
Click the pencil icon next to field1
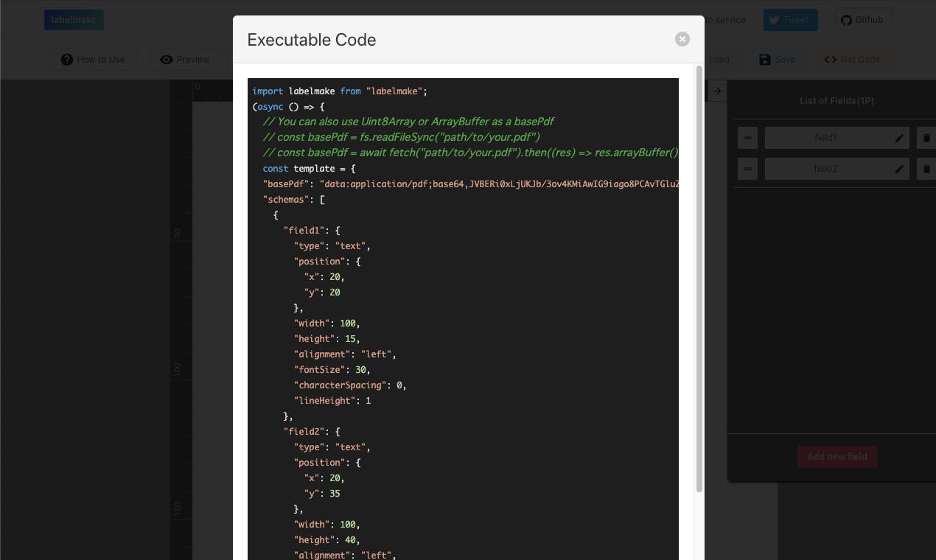899,138
